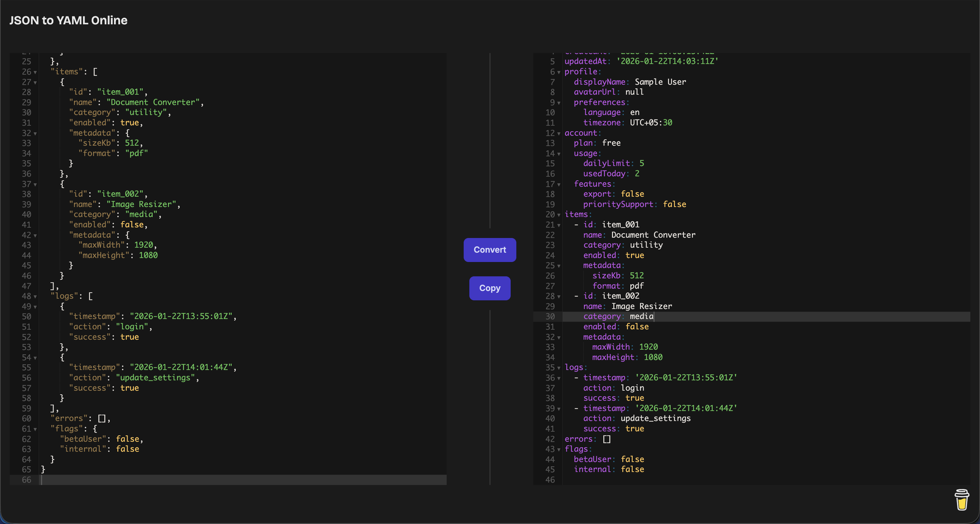The image size is (980, 524).
Task: Collapse the "flags" object fold arrow in JSON
Action: (x=35, y=429)
